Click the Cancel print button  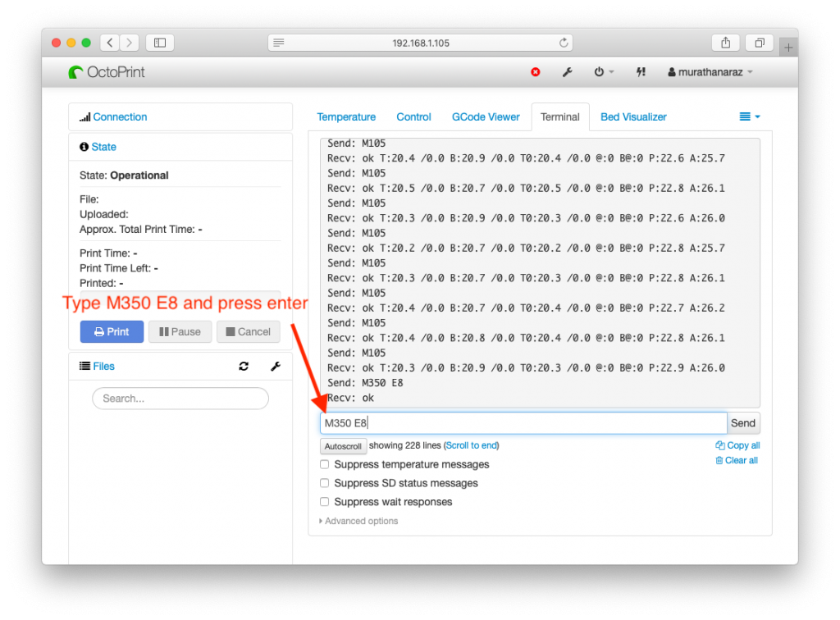(248, 332)
